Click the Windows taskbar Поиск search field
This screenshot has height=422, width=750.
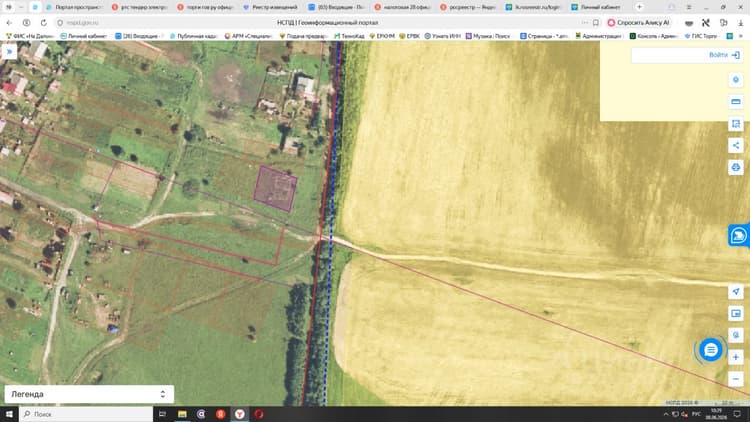[86, 414]
